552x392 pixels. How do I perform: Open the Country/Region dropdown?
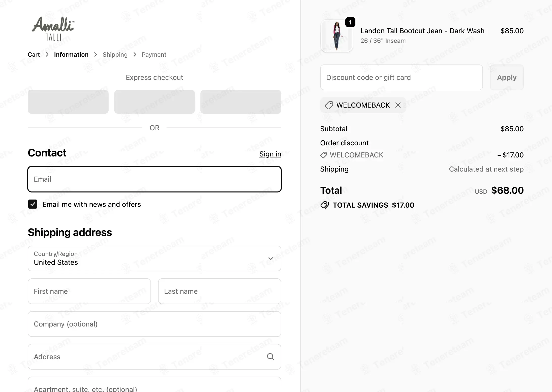click(155, 258)
